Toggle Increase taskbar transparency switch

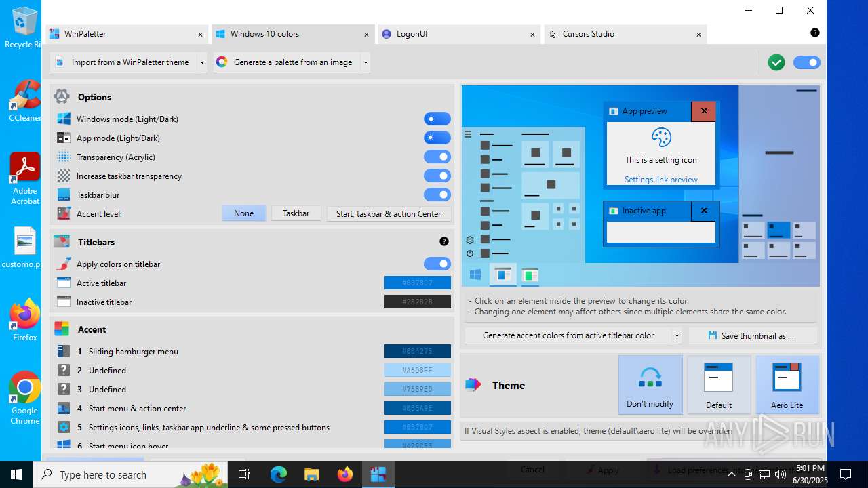[437, 176]
